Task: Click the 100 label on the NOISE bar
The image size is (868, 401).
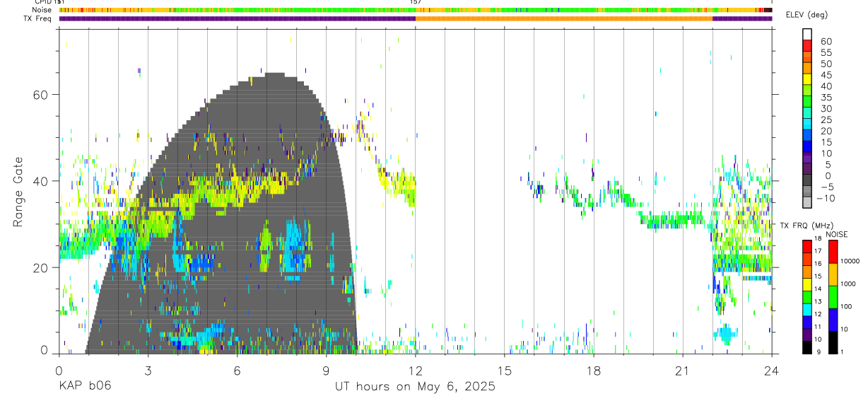Action: 845,307
